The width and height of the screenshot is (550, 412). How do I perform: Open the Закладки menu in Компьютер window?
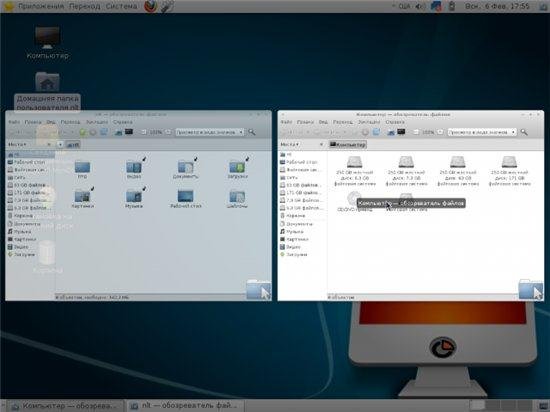click(369, 122)
